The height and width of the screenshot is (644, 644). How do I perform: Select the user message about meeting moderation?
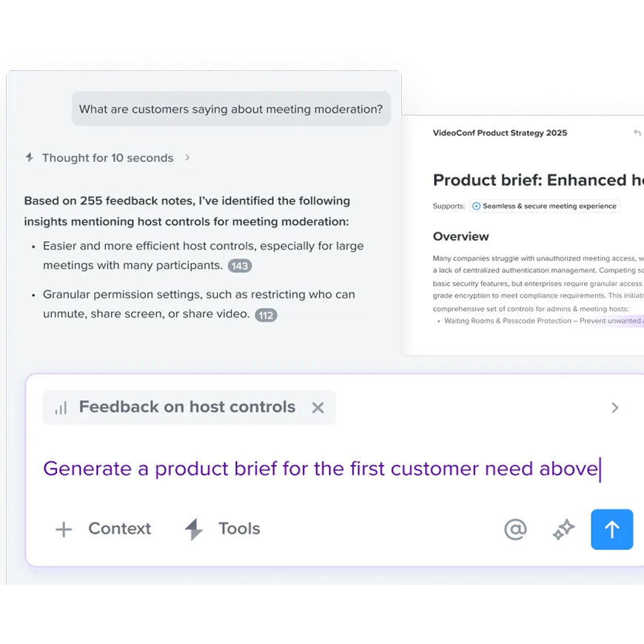[x=231, y=110]
